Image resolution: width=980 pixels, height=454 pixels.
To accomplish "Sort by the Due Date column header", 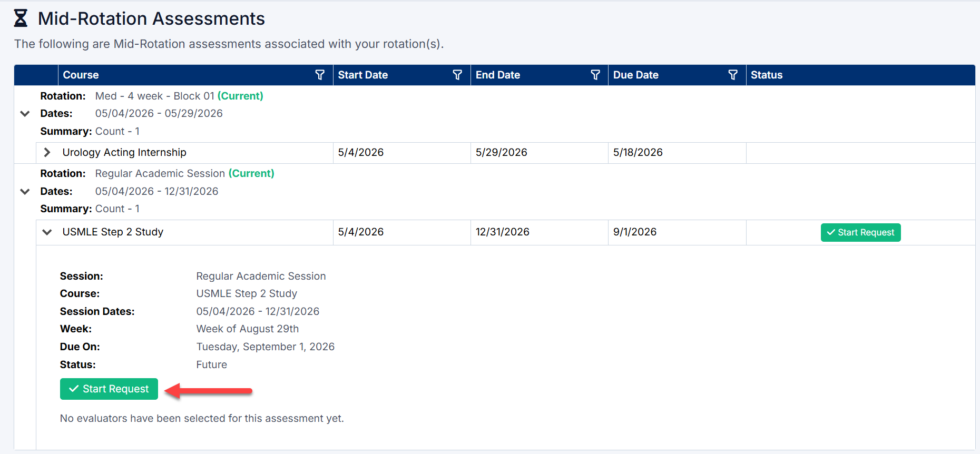I will coord(636,75).
